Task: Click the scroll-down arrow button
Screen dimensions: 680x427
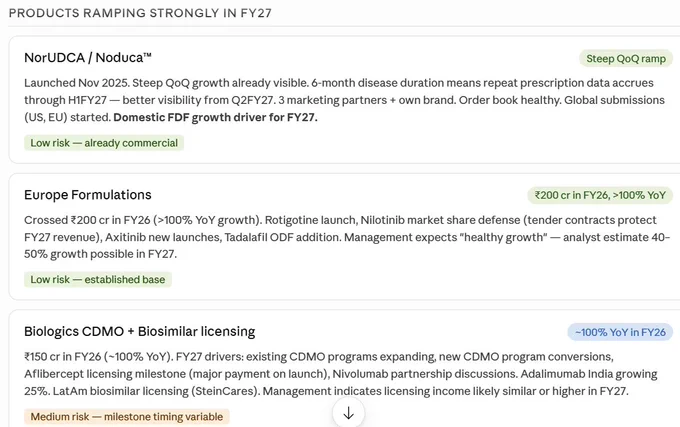Action: point(348,413)
